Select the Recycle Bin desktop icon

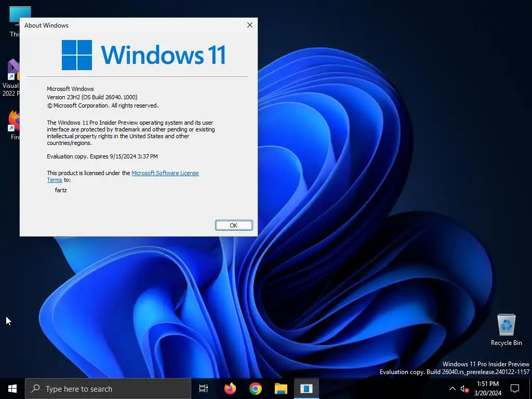[x=506, y=330]
